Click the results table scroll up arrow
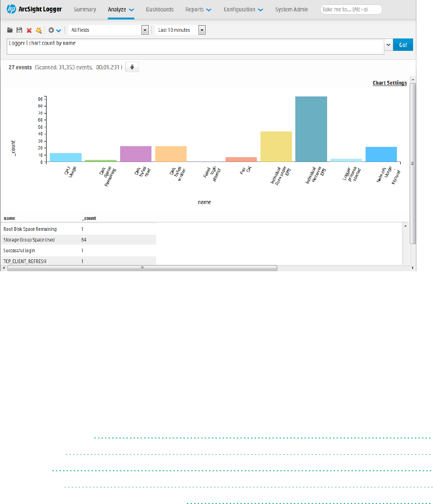 pyautogui.click(x=405, y=226)
